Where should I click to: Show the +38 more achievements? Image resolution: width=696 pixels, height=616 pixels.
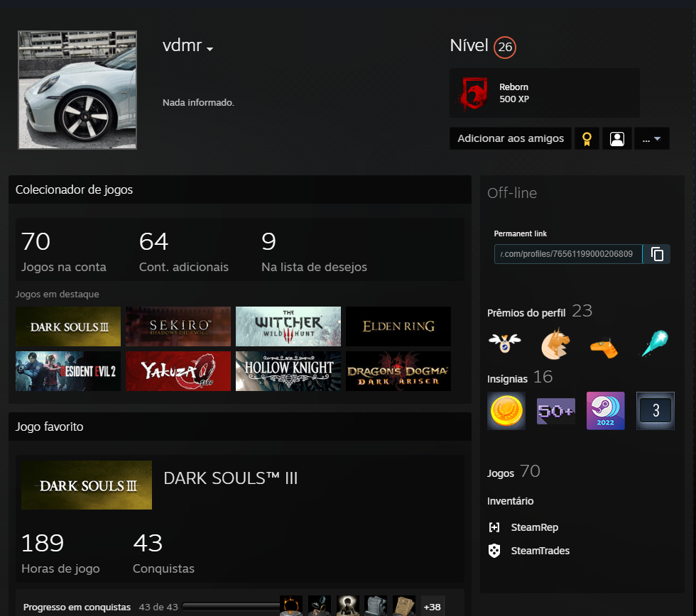coord(432,606)
